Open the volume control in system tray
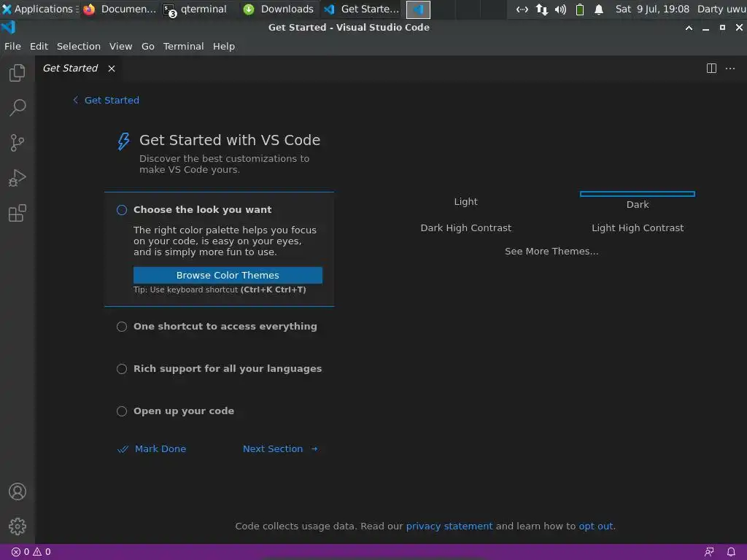The image size is (747, 560). [x=560, y=9]
